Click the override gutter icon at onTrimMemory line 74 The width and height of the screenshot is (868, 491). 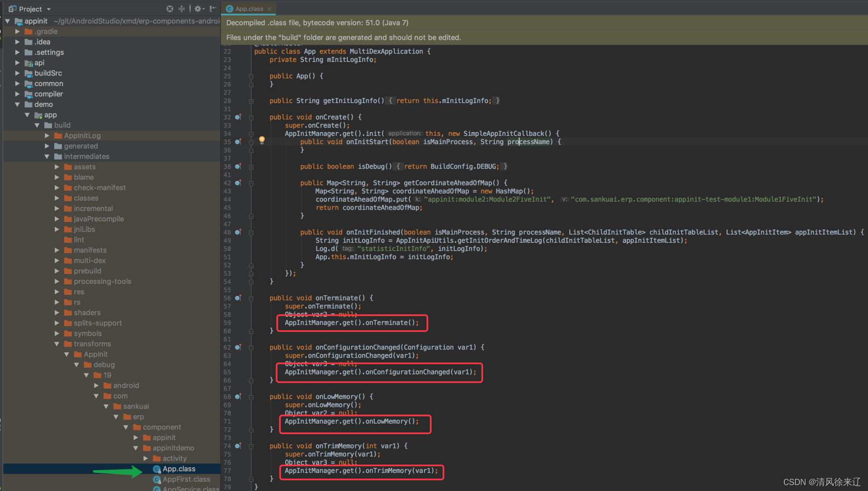[238, 446]
